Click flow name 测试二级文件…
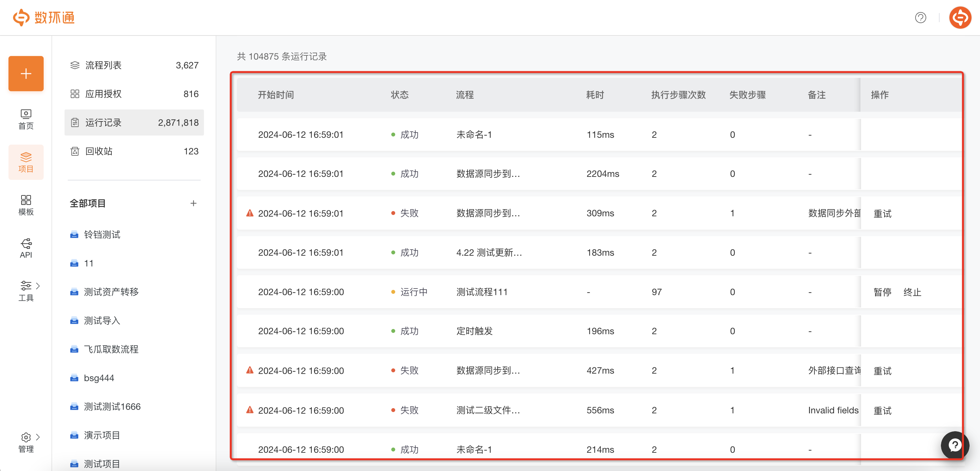Viewport: 980px width, 471px height. [x=488, y=410]
